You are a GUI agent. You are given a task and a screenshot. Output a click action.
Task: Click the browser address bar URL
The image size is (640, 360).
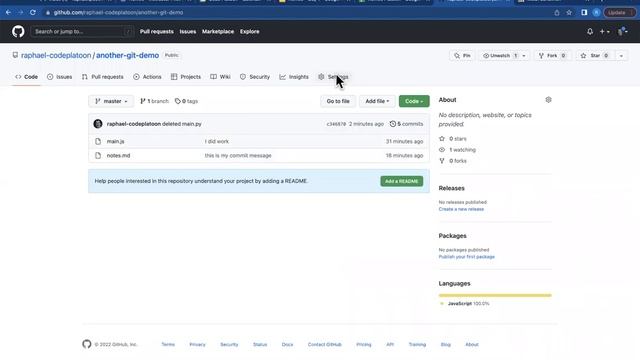(118, 13)
